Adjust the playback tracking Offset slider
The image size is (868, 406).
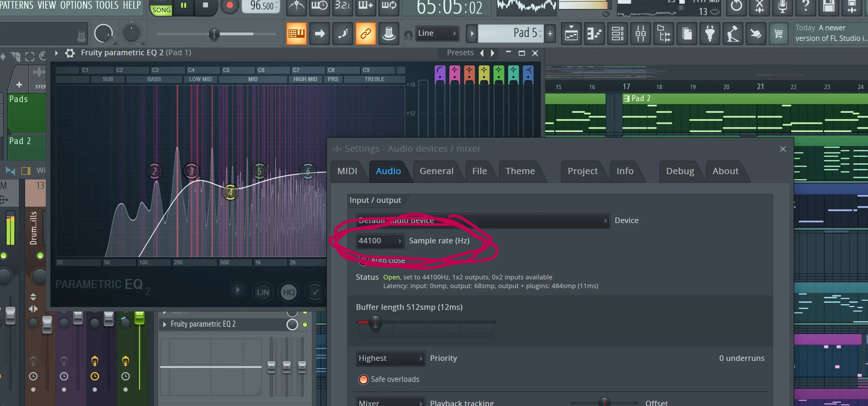pyautogui.click(x=604, y=403)
